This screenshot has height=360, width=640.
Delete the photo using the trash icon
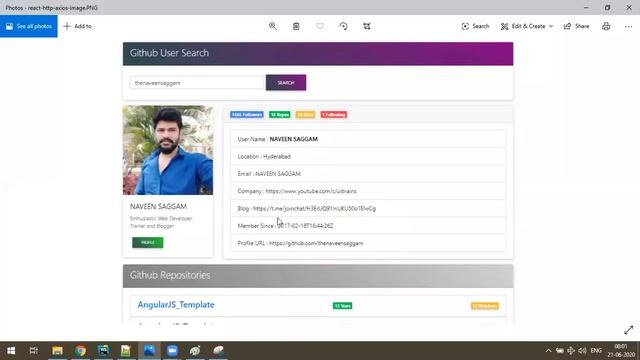(296, 26)
